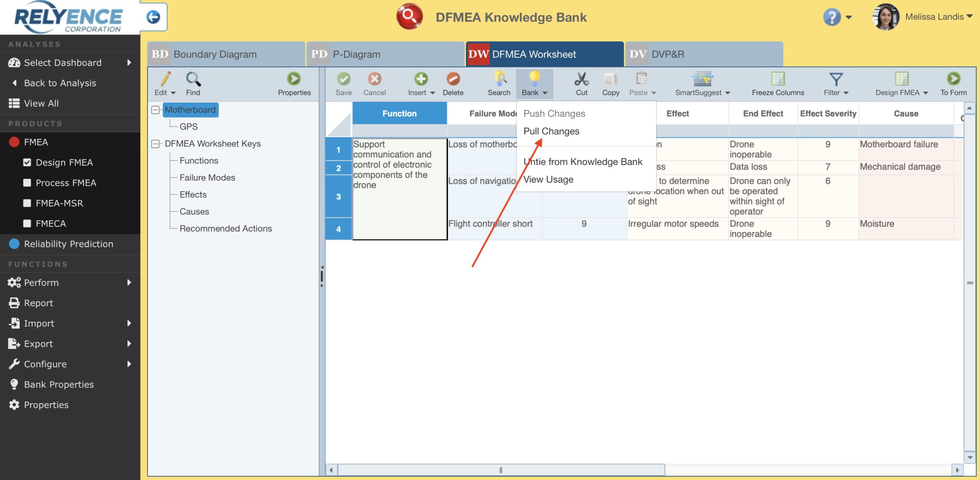Click the Edit pencil icon
Screen dimensions: 980x480
[x=165, y=79]
